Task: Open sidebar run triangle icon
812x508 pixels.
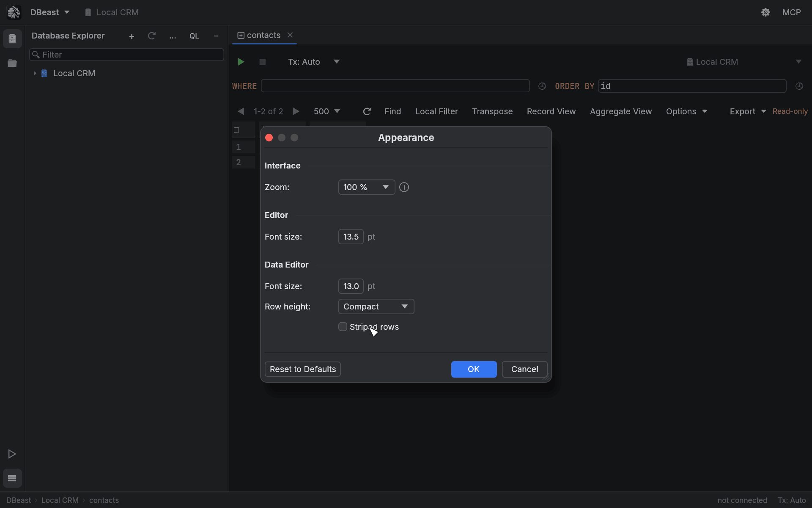Action: click(12, 454)
